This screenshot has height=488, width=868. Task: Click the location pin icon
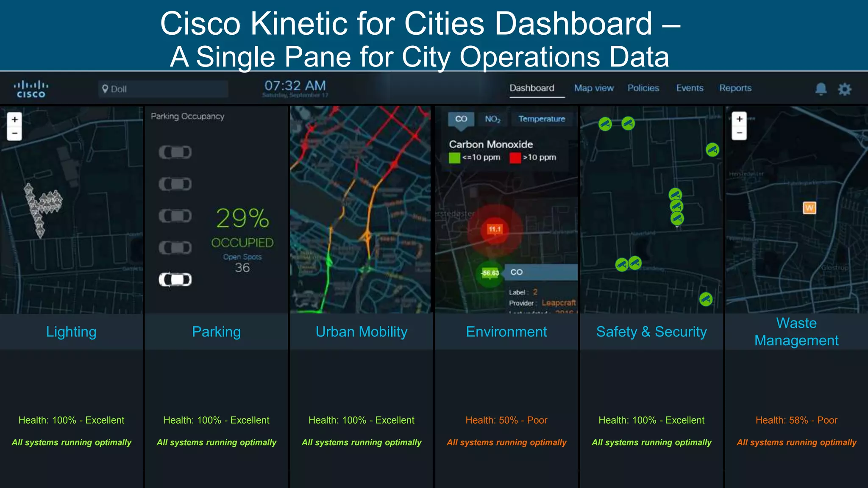click(105, 89)
